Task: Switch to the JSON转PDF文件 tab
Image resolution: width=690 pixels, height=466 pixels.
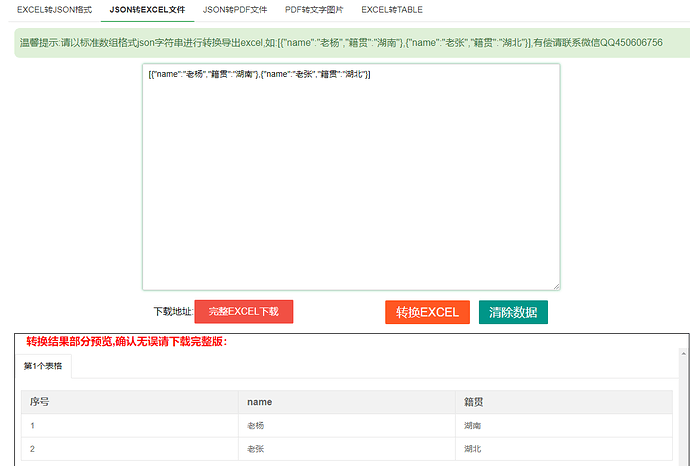Action: pos(235,10)
